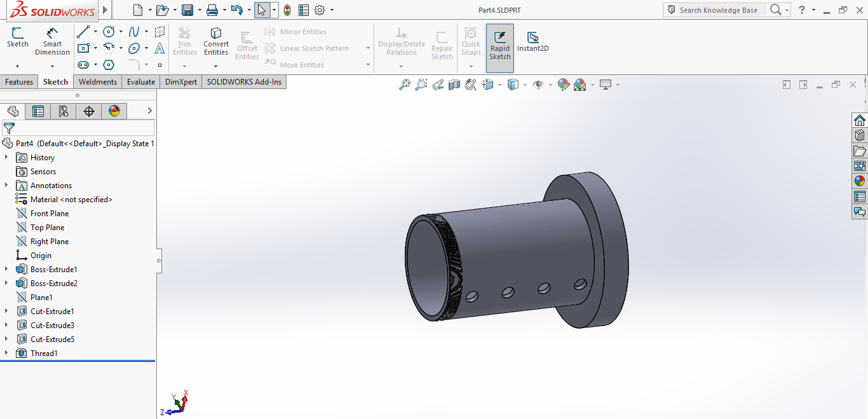868x419 pixels.
Task: Select the Polygon sketch tool
Action: click(x=109, y=65)
